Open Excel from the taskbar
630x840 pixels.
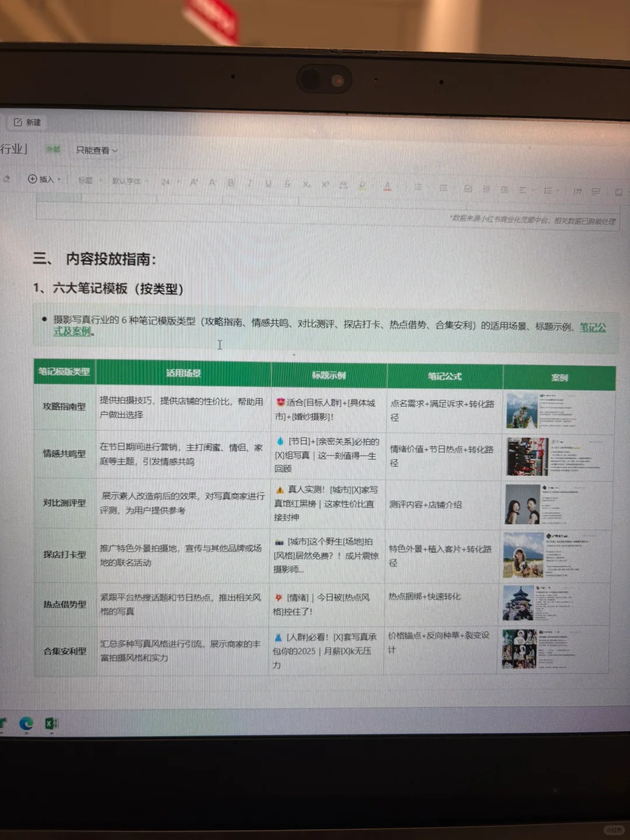click(51, 724)
